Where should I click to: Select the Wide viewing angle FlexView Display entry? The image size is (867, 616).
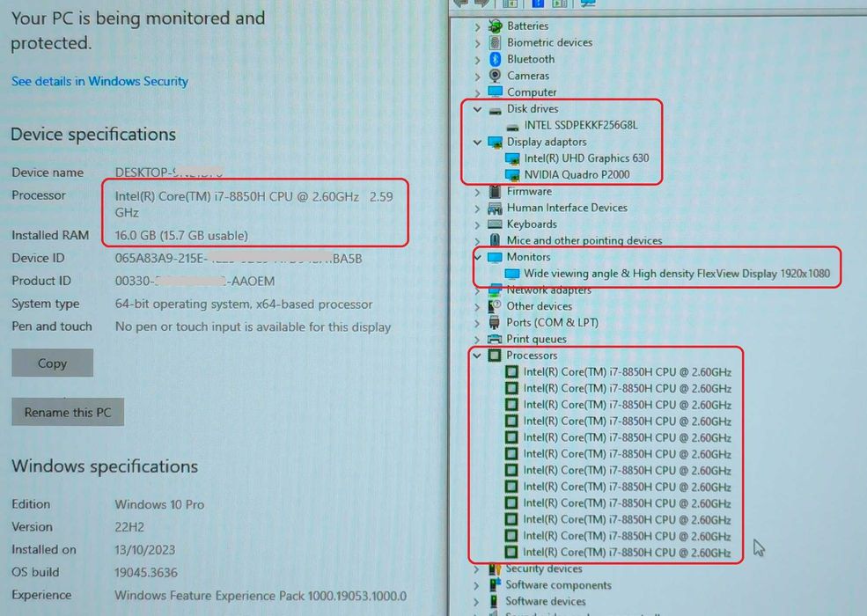pos(677,274)
